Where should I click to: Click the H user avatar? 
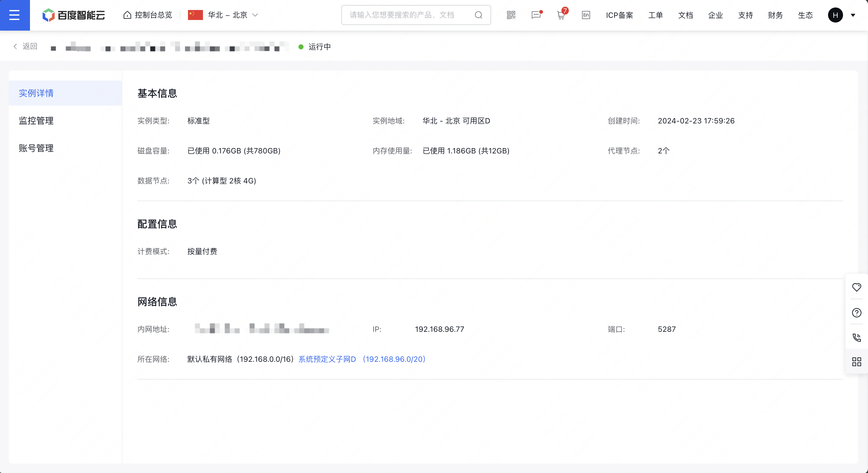coord(835,15)
